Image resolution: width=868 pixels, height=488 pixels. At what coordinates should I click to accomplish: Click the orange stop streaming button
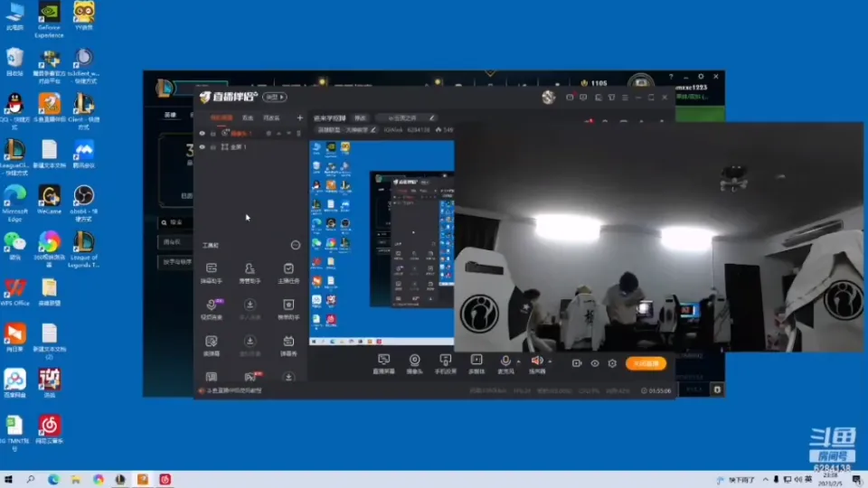(x=646, y=363)
